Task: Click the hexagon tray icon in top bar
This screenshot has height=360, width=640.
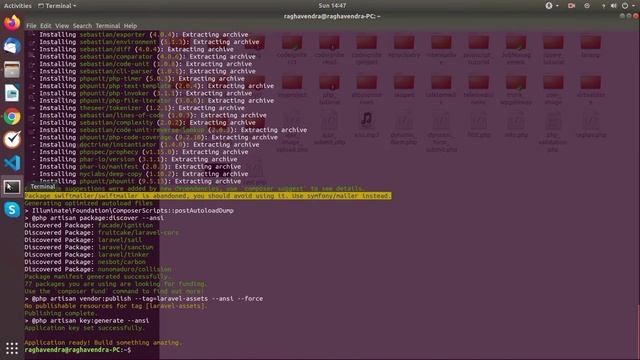Action: 587,6
